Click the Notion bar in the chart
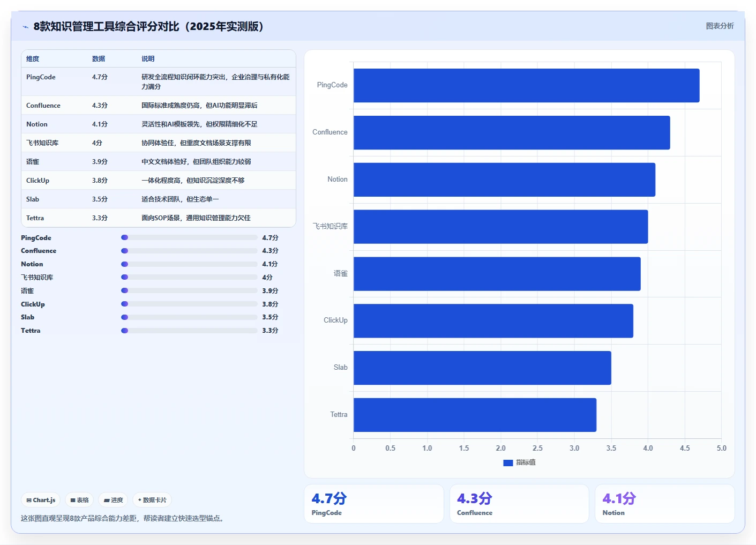The width and height of the screenshot is (756, 545). click(x=504, y=180)
